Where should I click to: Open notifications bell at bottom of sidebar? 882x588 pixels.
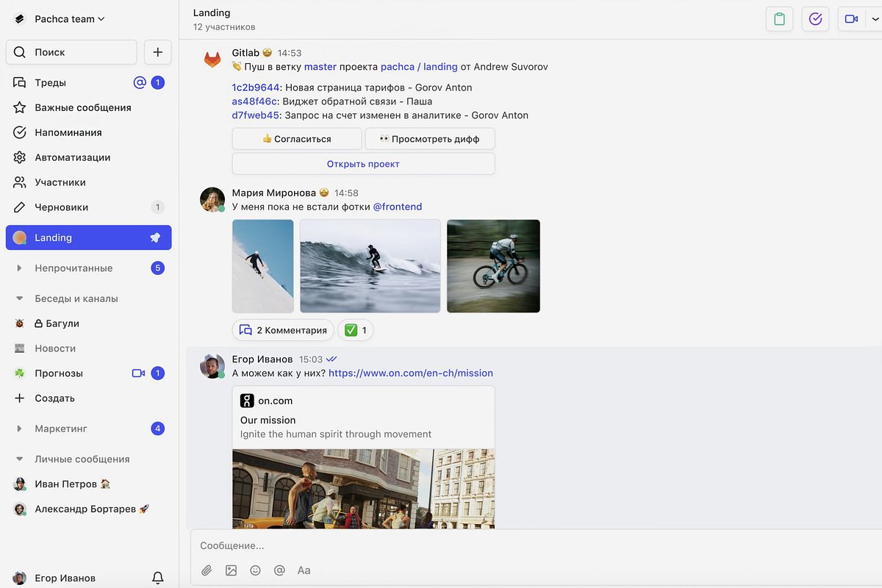(x=157, y=578)
